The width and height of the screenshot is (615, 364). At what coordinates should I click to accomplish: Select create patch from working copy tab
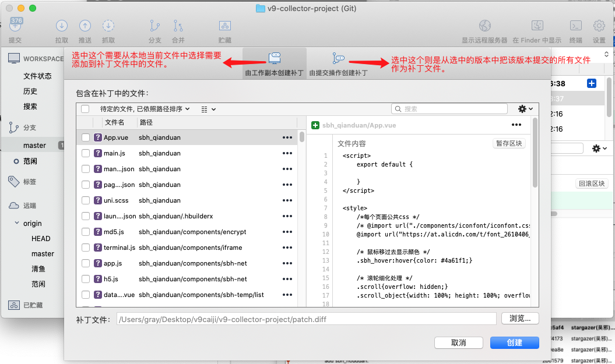[x=274, y=64]
